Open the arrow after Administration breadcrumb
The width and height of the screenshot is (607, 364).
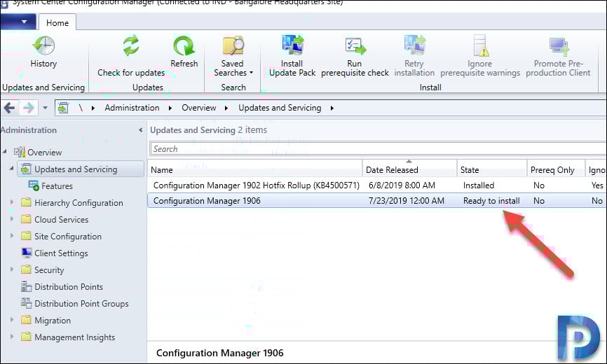(170, 108)
